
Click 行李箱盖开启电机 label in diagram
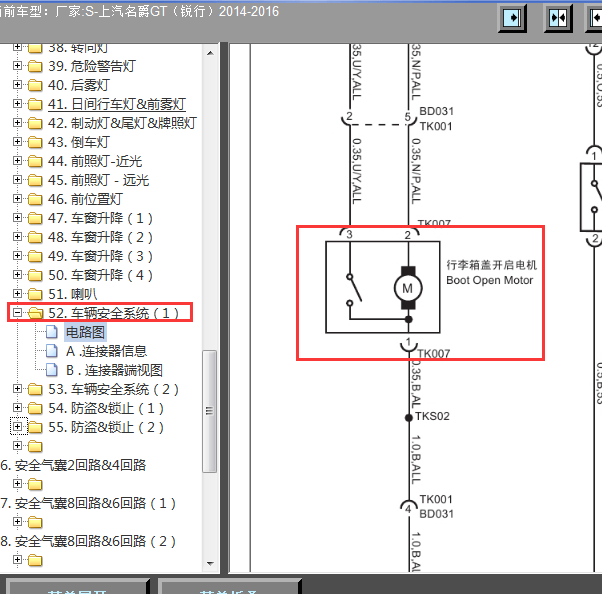491,265
